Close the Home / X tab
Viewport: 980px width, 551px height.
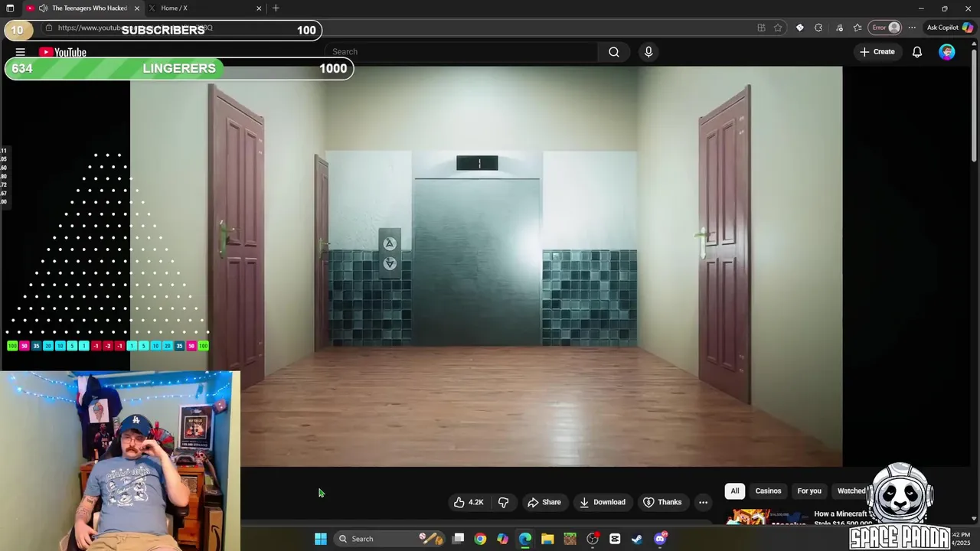259,8
